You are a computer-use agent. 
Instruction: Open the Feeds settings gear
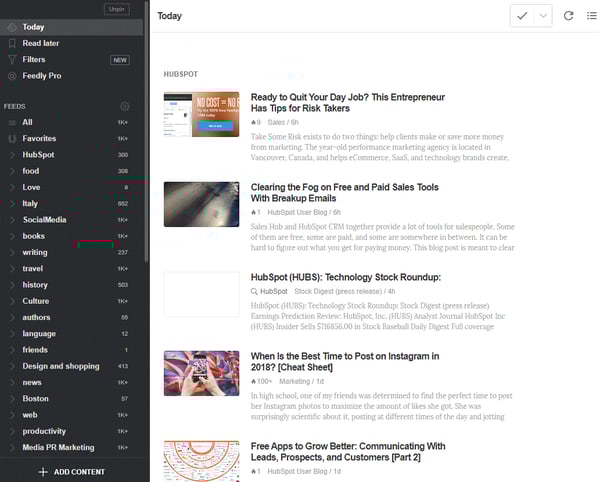[x=125, y=106]
